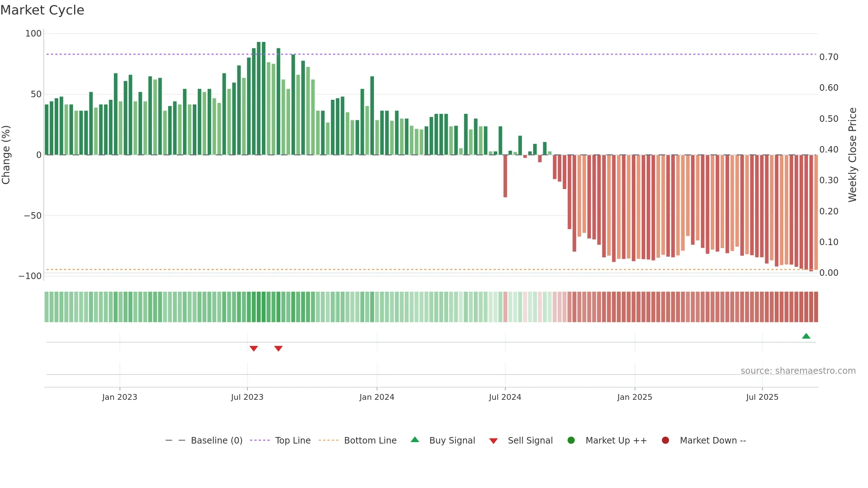Click the green Market Up circle icon

pyautogui.click(x=571, y=440)
